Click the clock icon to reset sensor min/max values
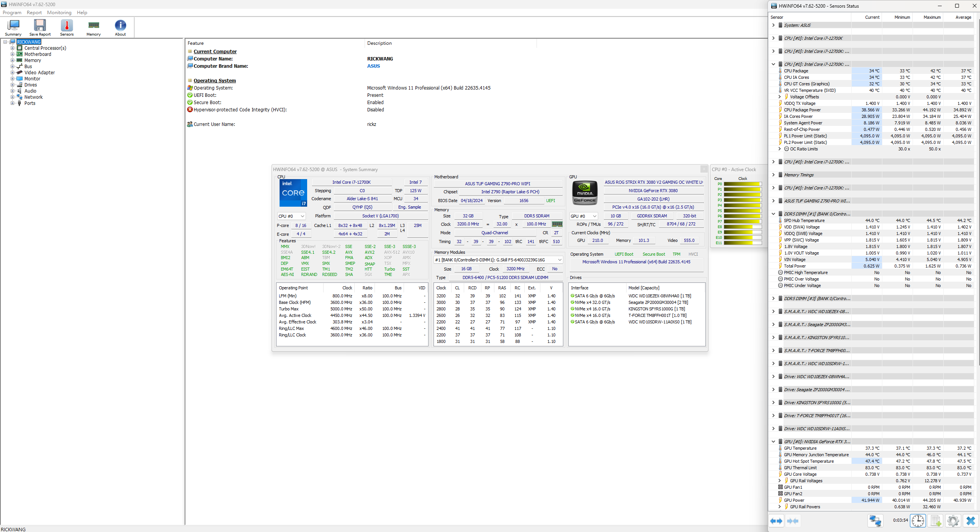Image resolution: width=980 pixels, height=532 pixels. click(918, 521)
